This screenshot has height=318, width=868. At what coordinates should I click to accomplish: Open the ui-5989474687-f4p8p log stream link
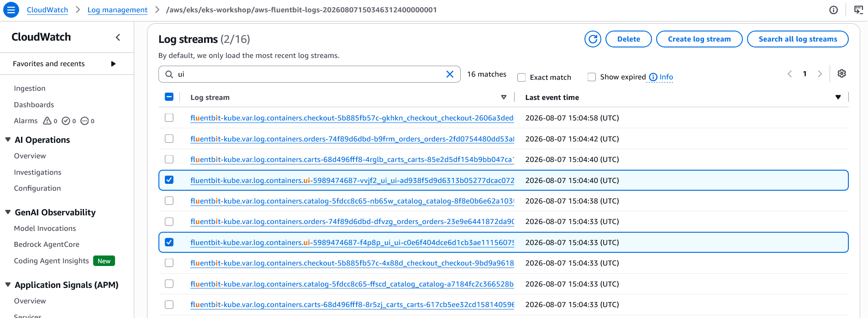coord(352,242)
